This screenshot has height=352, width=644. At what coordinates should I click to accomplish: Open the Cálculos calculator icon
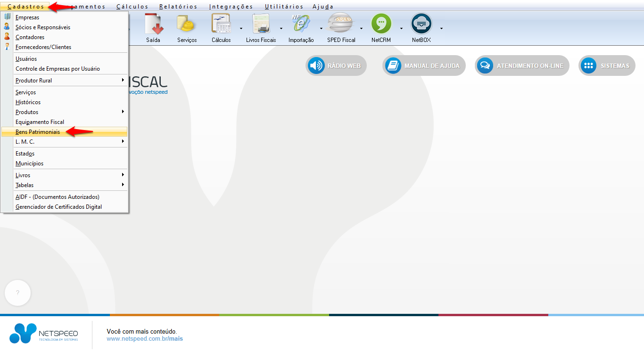(221, 28)
